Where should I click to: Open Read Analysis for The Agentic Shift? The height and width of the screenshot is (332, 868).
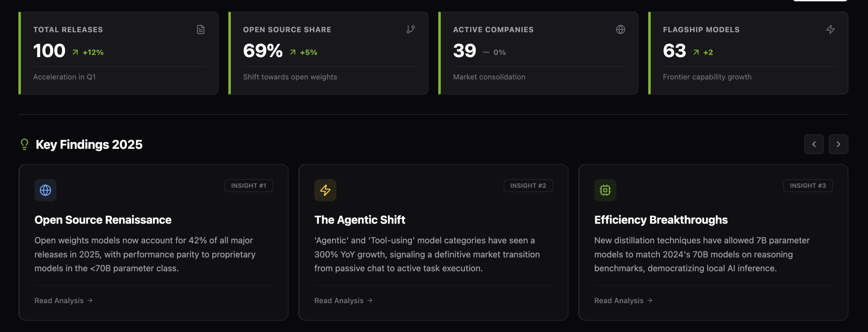point(343,300)
